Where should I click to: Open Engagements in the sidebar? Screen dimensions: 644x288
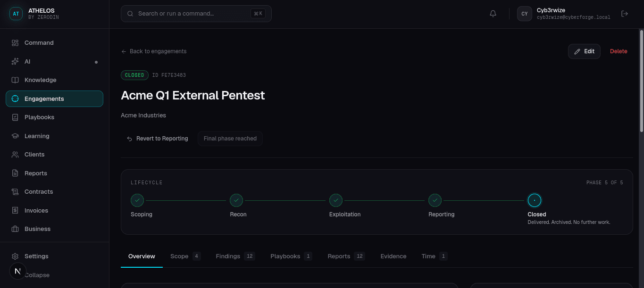click(55, 99)
